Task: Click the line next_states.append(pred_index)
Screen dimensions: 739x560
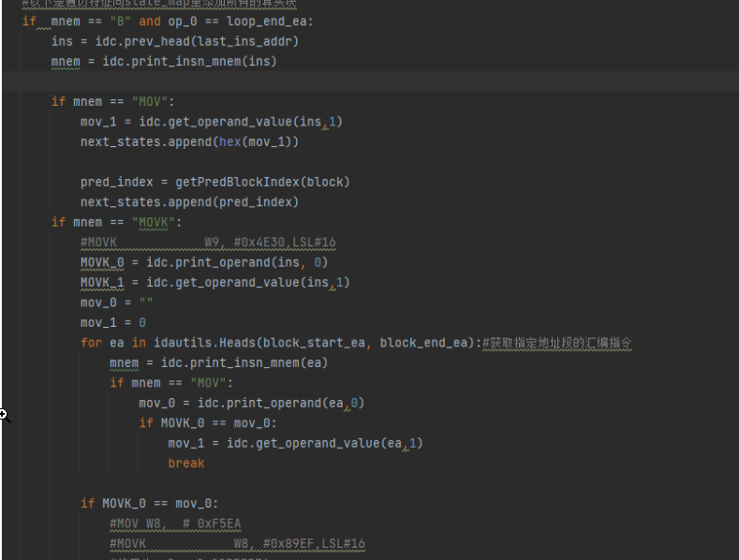Action: click(x=189, y=202)
